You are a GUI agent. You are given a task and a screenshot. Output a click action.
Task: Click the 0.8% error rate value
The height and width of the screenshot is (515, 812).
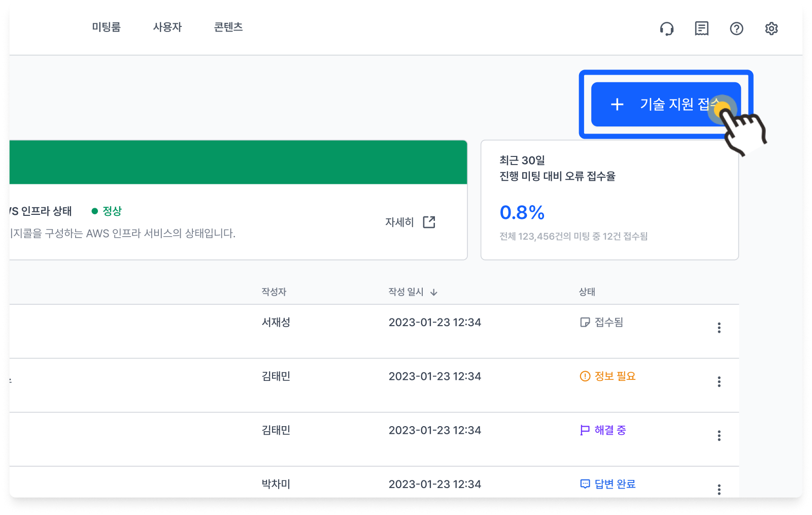[x=522, y=212]
